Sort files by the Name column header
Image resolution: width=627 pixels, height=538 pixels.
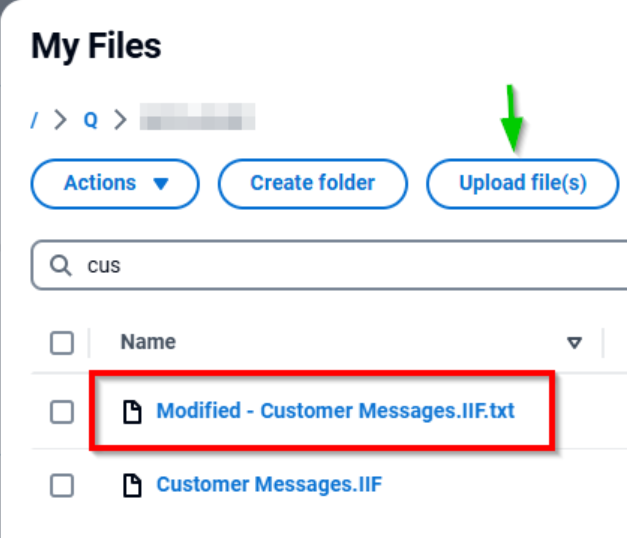pos(148,342)
